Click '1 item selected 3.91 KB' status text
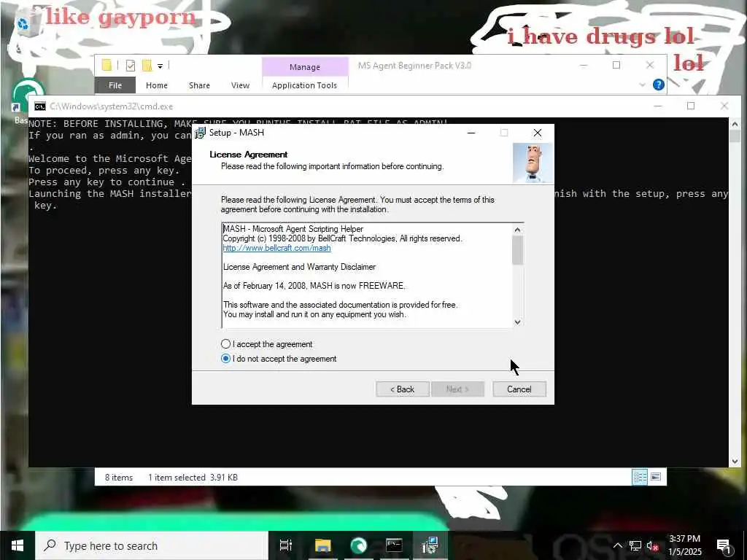This screenshot has width=747, height=560. pyautogui.click(x=193, y=477)
